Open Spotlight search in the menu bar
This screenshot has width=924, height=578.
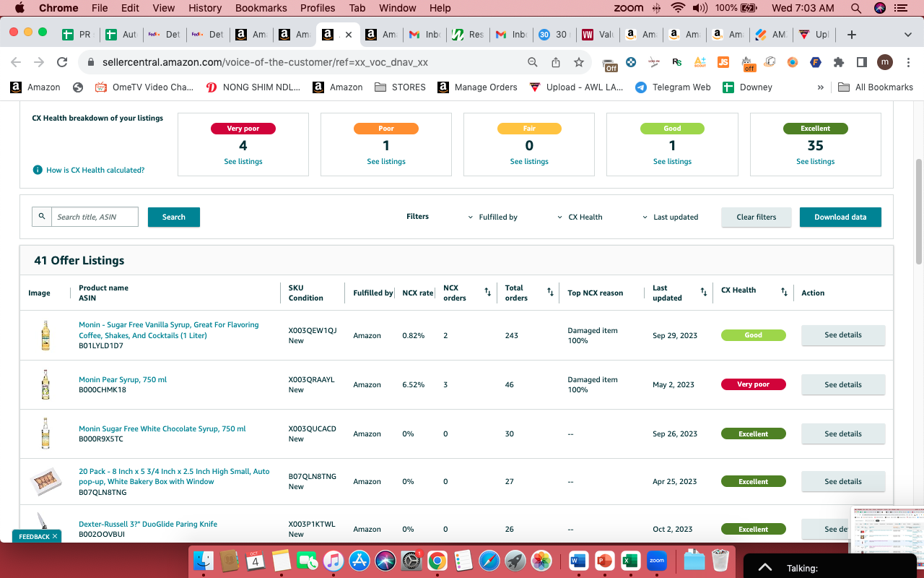coord(856,8)
